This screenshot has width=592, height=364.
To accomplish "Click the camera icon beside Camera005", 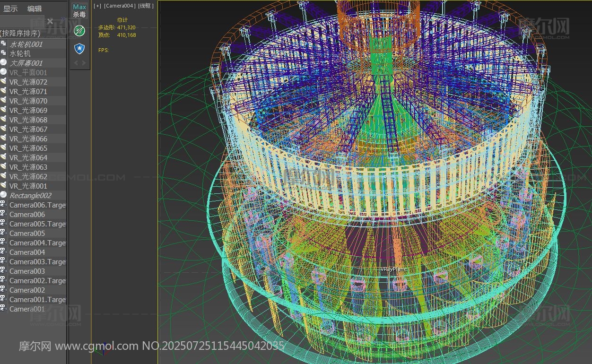I will 3,233.
